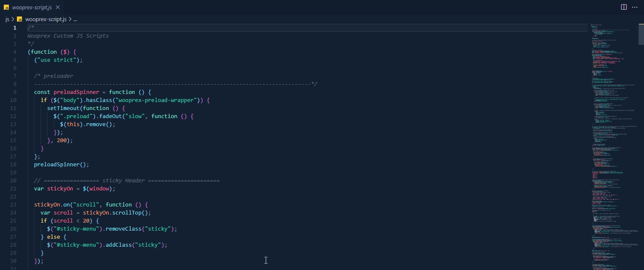Image resolution: width=644 pixels, height=270 pixels.
Task: Open the js folder breadcrumb
Action: point(7,19)
